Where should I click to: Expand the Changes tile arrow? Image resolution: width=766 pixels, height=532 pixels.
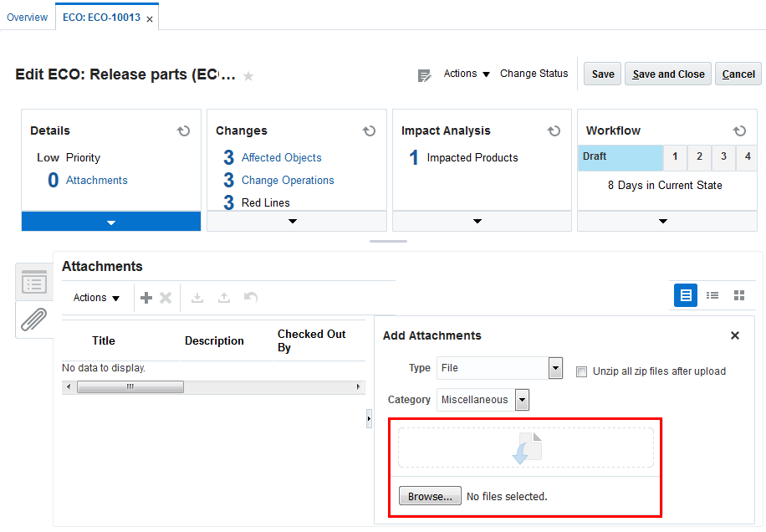pyautogui.click(x=293, y=222)
